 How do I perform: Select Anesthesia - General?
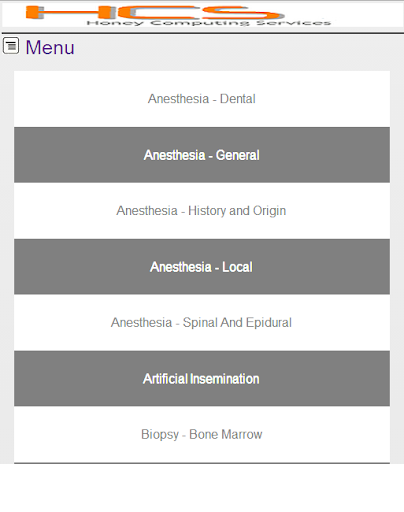point(202,155)
